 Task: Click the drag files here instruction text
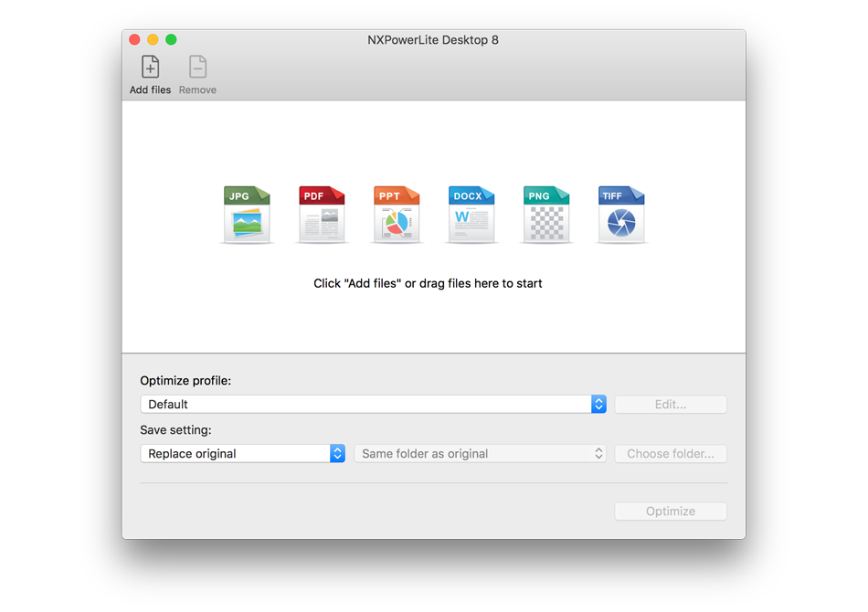click(428, 283)
